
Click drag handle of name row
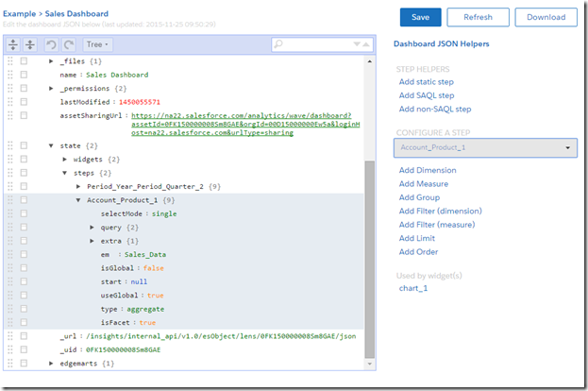pos(10,75)
